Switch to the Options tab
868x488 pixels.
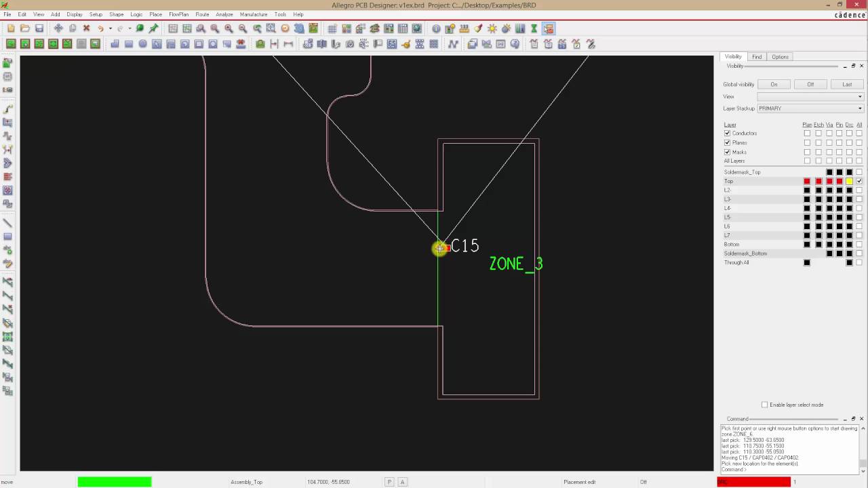[x=780, y=57]
